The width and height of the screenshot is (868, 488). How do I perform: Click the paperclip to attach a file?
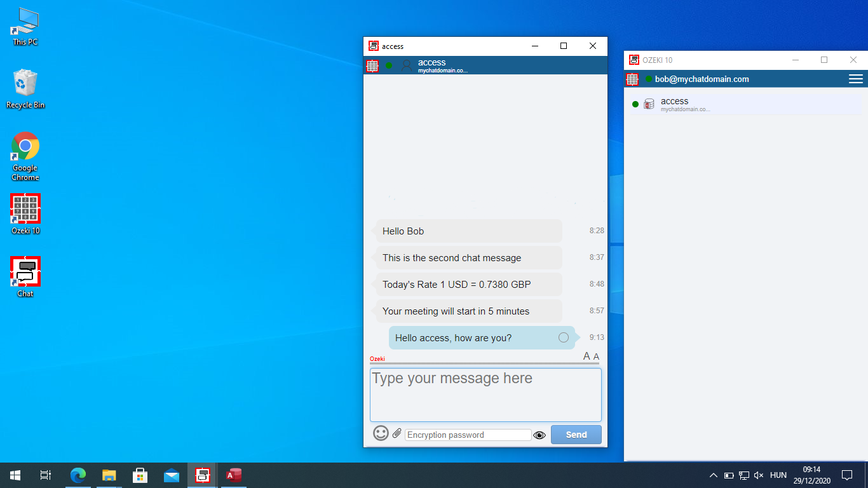[x=397, y=433]
